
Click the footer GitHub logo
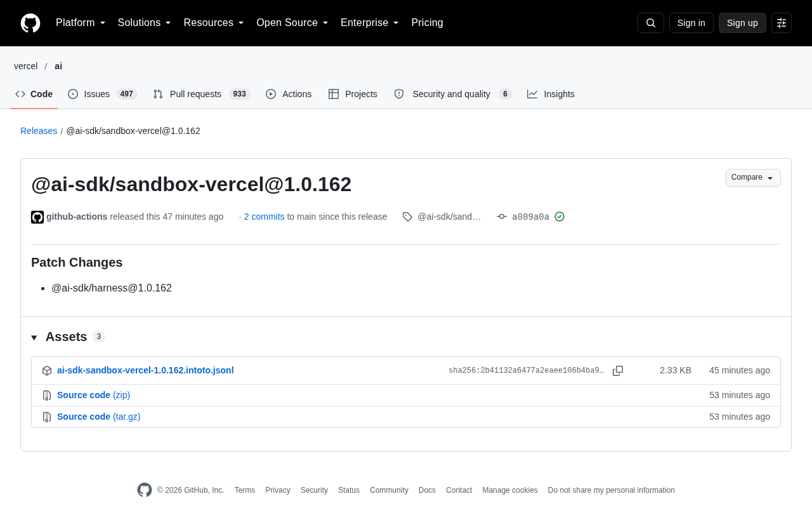coord(145,490)
